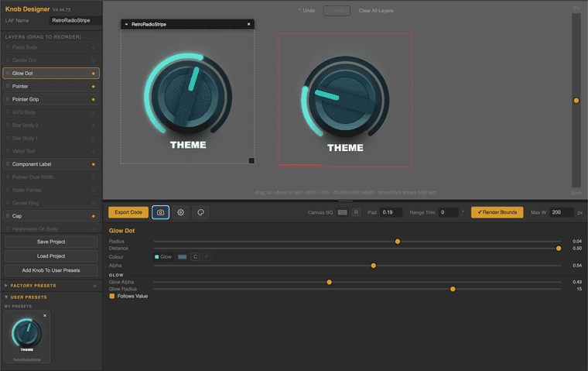Screen dimensions: 588x371
Task: Open settings via the gear icon
Action: coord(181,212)
